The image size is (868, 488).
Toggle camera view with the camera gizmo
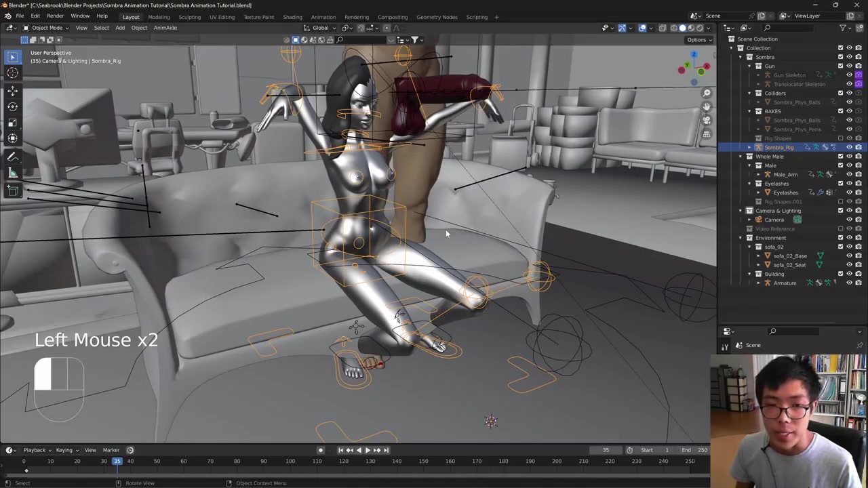(707, 120)
